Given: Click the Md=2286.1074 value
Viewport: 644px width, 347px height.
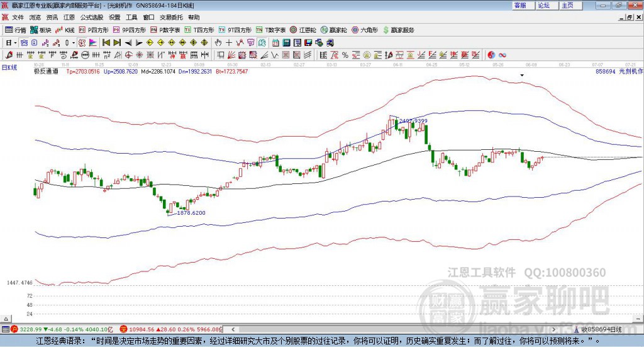Looking at the screenshot, I should [x=158, y=72].
